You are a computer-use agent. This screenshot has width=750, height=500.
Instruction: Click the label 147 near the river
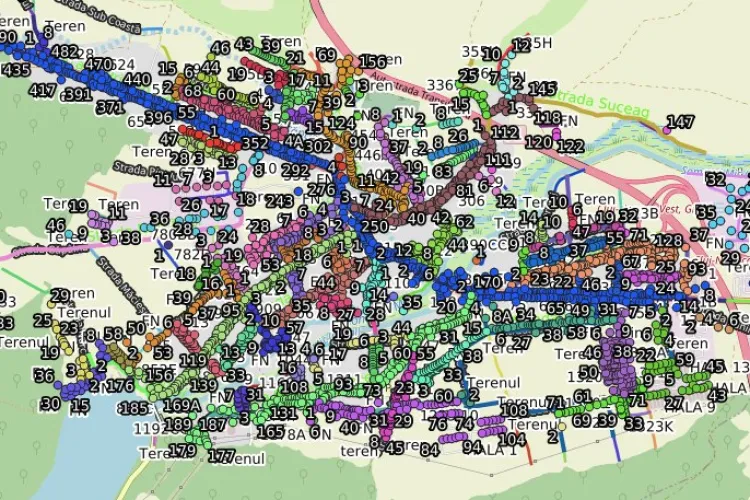point(680,122)
